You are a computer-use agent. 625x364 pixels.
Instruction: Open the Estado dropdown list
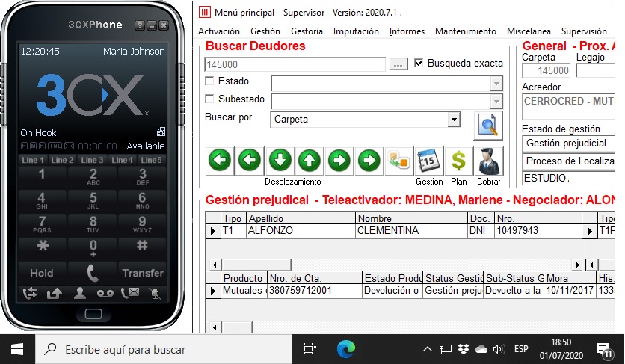[x=496, y=82]
